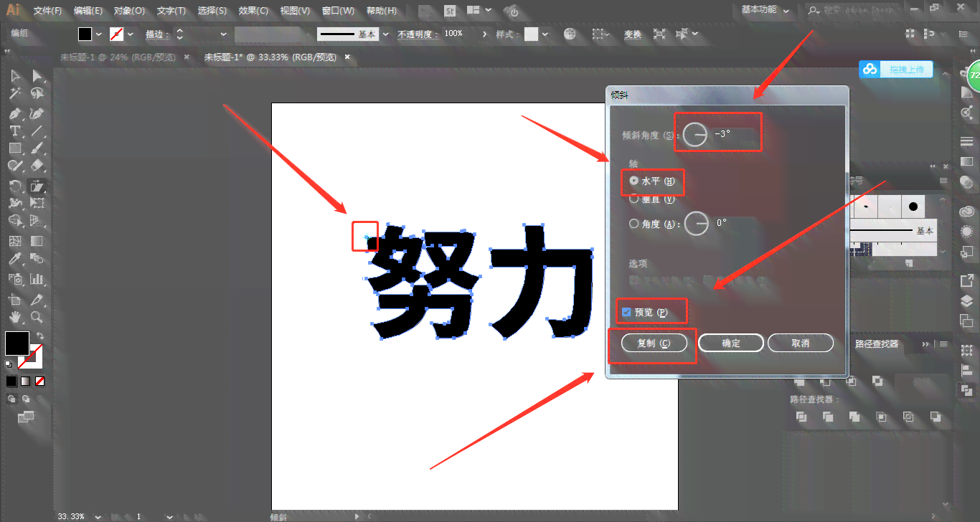Open the arrange documents dropdown

click(x=478, y=11)
